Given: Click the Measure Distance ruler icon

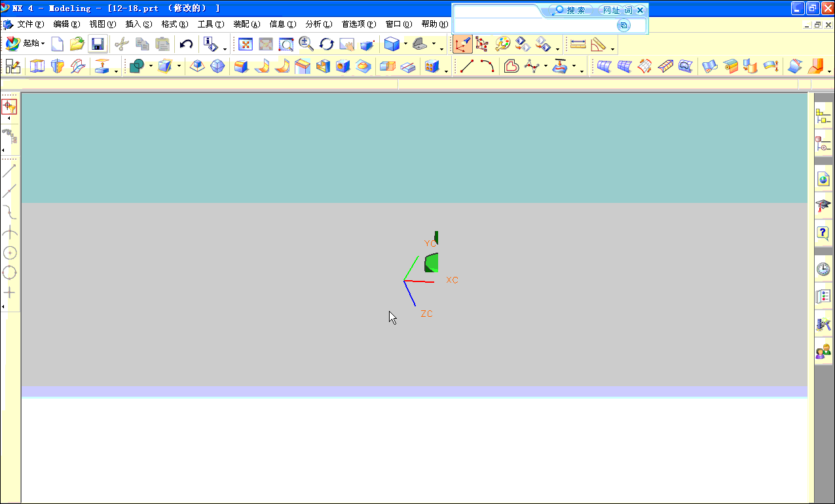Looking at the screenshot, I should coord(578,44).
